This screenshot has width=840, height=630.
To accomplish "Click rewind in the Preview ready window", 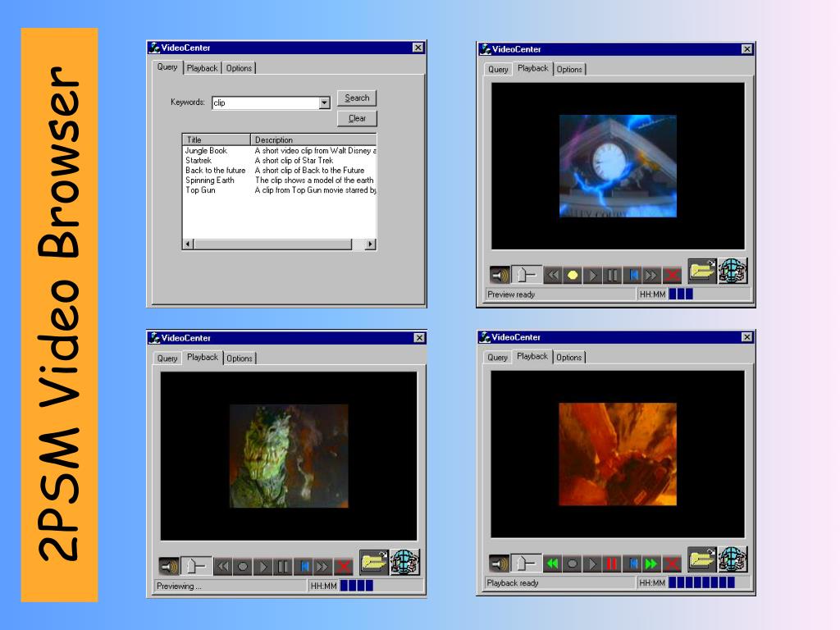I will click(x=553, y=276).
